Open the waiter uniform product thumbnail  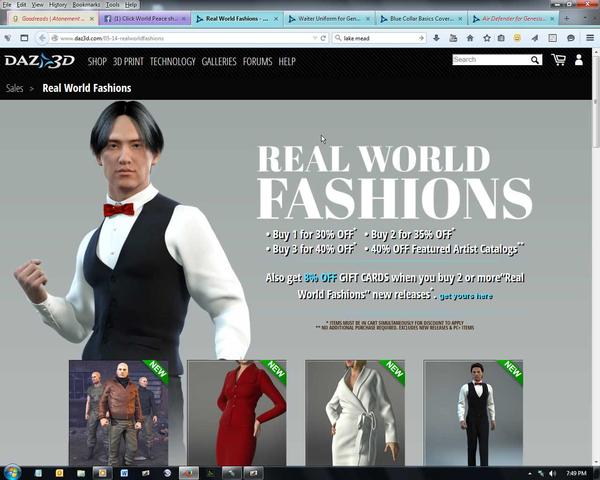[x=473, y=413]
